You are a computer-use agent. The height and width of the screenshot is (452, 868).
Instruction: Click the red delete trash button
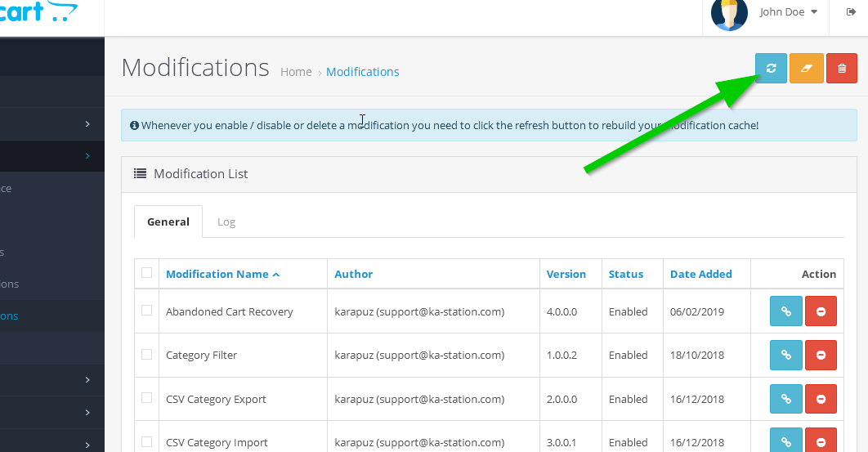click(x=841, y=69)
